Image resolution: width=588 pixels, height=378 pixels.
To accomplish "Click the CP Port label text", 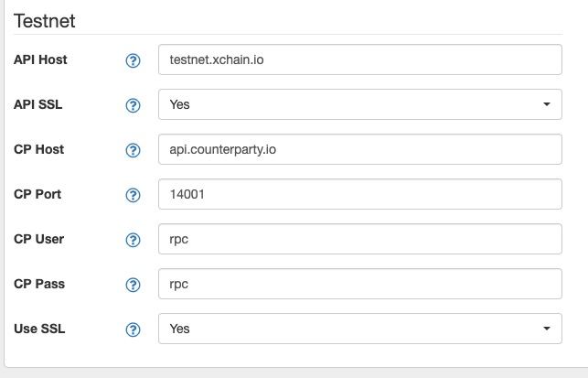I will [x=37, y=194].
